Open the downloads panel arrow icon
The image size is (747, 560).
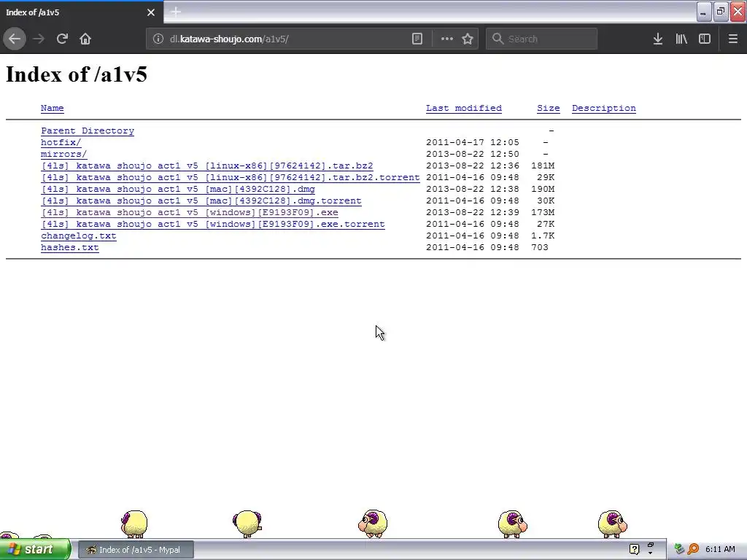coord(658,39)
